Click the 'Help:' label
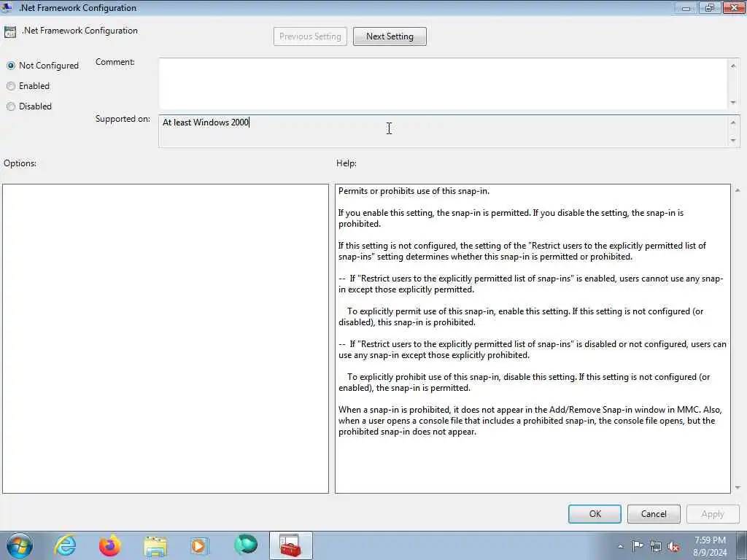 [347, 163]
